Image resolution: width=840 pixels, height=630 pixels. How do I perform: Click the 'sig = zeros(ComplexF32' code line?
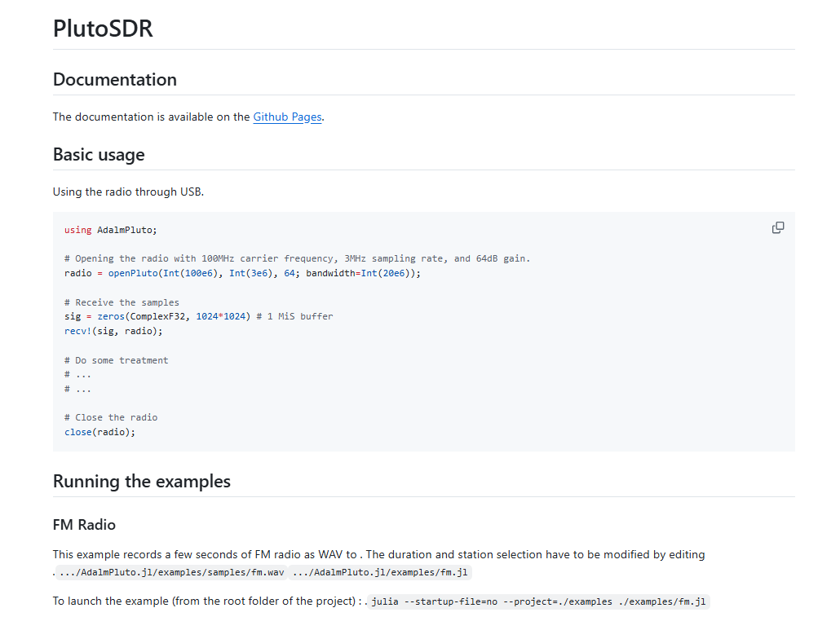(198, 316)
